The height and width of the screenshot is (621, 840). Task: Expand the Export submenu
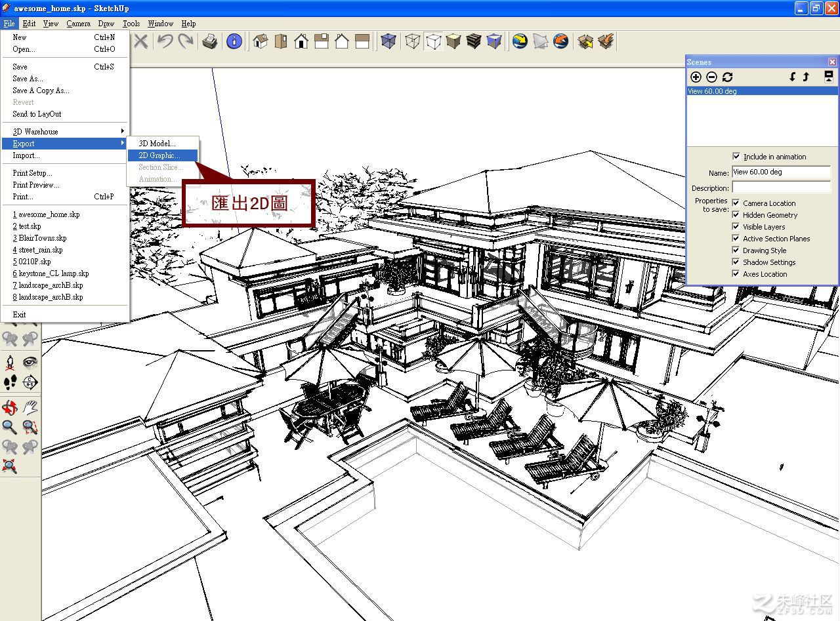pyautogui.click(x=64, y=144)
